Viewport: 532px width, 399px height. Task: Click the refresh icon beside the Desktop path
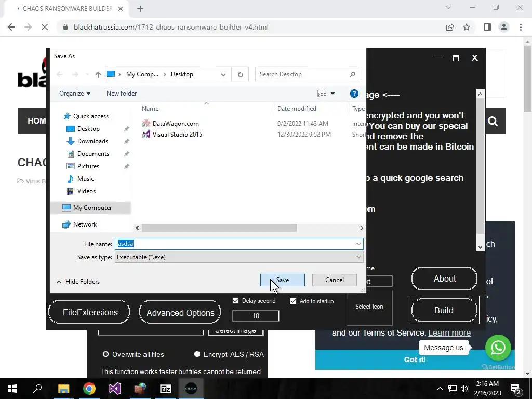(240, 74)
